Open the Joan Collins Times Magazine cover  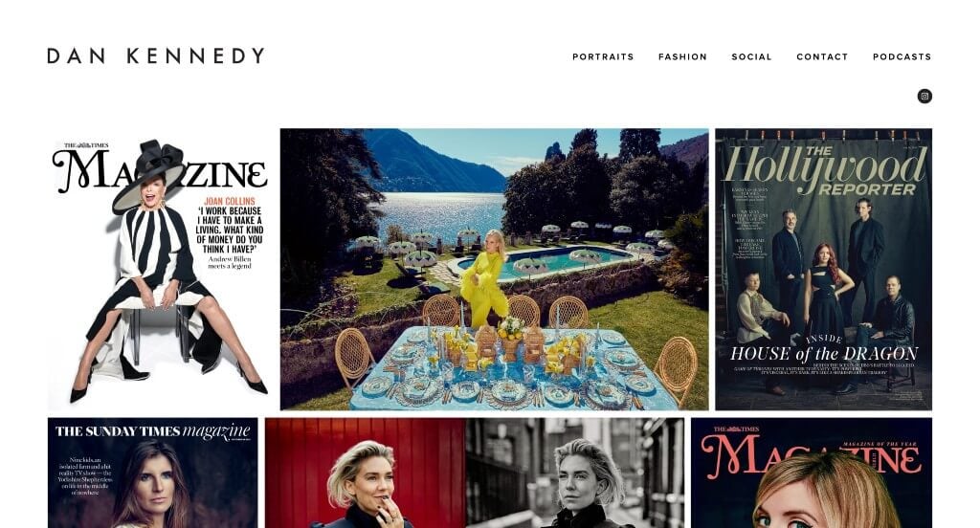click(160, 270)
